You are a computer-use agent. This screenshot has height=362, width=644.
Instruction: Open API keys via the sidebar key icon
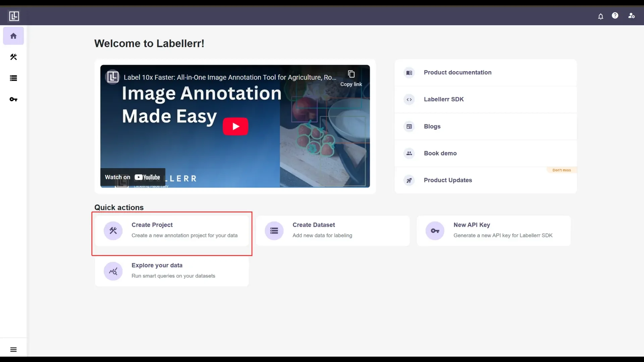click(13, 99)
